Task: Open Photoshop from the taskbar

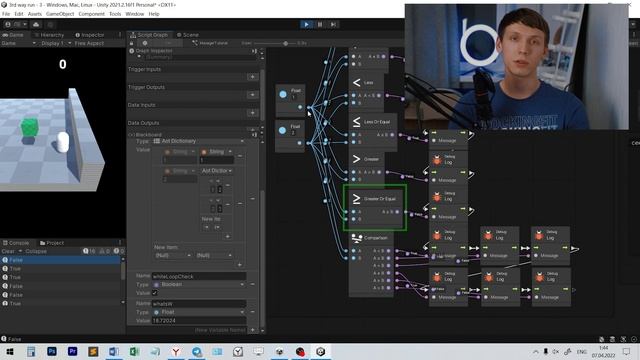Action: coord(52,351)
